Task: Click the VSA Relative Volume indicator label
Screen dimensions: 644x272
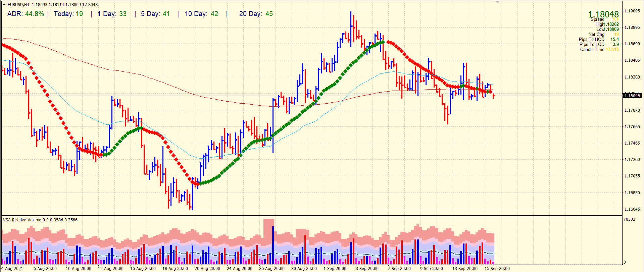Action: pyautogui.click(x=22, y=220)
